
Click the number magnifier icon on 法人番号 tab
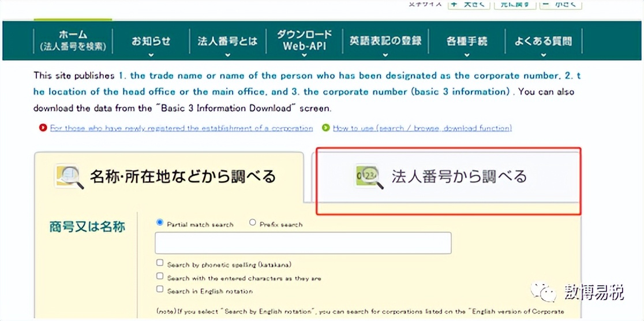point(369,177)
